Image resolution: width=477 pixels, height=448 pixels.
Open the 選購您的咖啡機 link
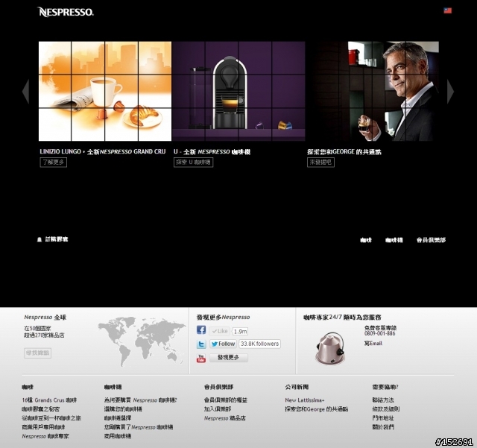pyautogui.click(x=123, y=409)
